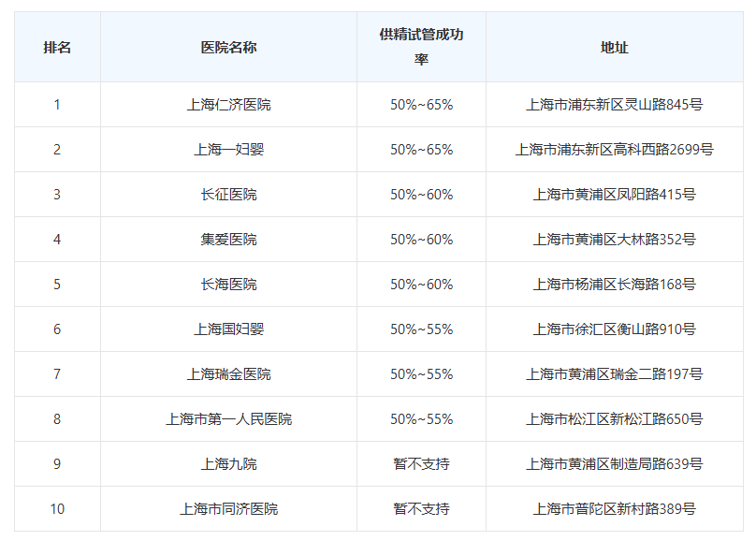This screenshot has height=541, width=756.
Task: Select 上海市第一人民医院 row name
Action: tap(228, 418)
